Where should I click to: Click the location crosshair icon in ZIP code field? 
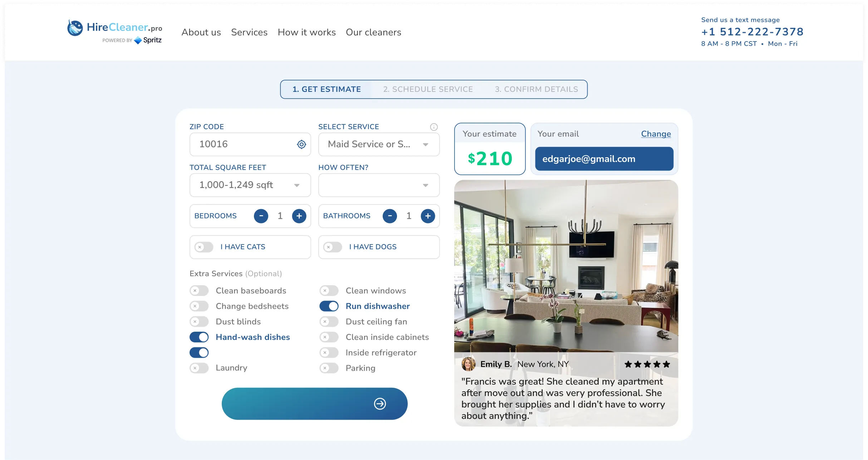coord(301,144)
